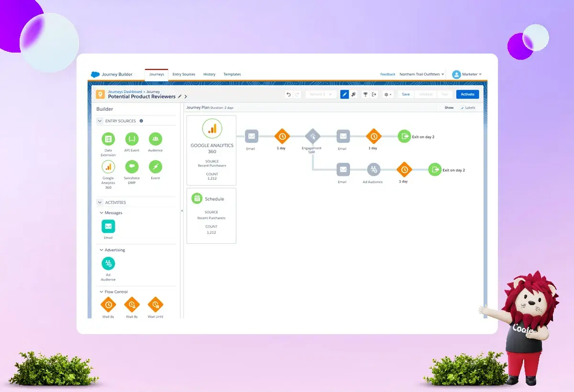Screen dimensions: 574x392
Task: Click the 'Schedule' card title text
Action: pyautogui.click(x=214, y=199)
